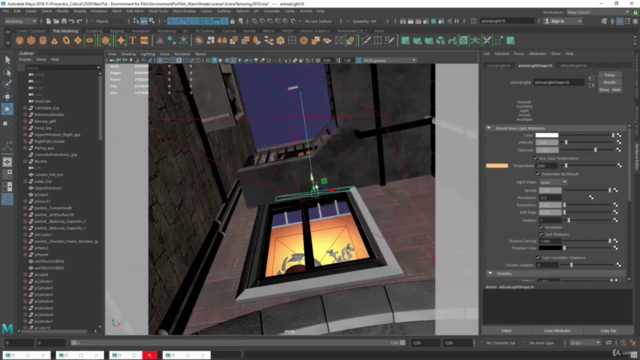Collapse the Visibility section
640x360 pixels.
pyautogui.click(x=490, y=273)
